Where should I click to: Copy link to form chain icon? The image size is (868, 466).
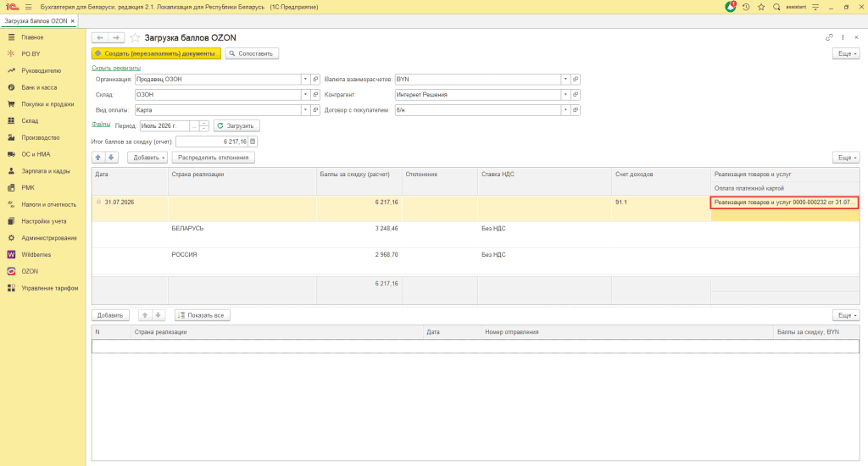(829, 37)
